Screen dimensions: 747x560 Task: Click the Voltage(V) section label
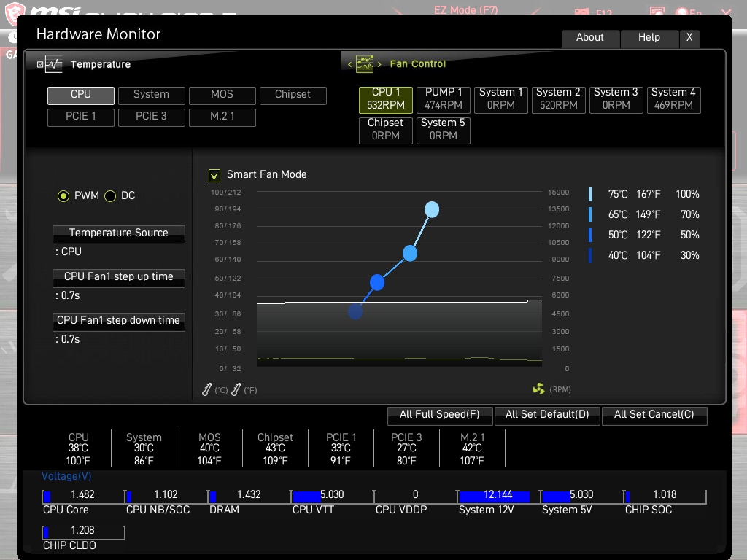coord(66,476)
